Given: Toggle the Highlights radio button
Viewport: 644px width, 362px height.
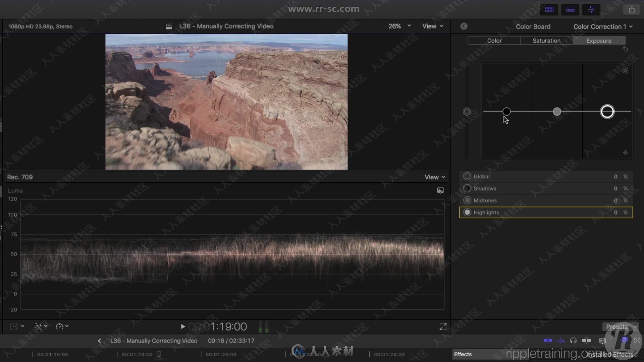Looking at the screenshot, I should click(468, 212).
